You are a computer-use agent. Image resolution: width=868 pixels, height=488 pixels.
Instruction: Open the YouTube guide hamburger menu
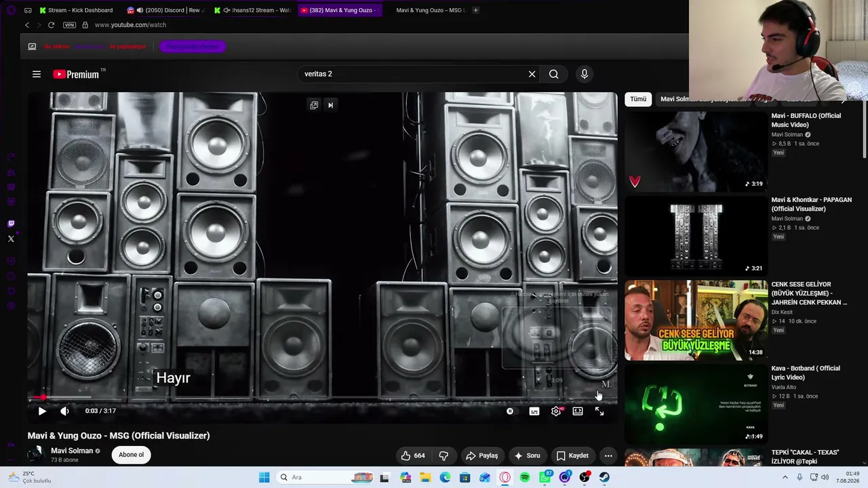tap(37, 74)
